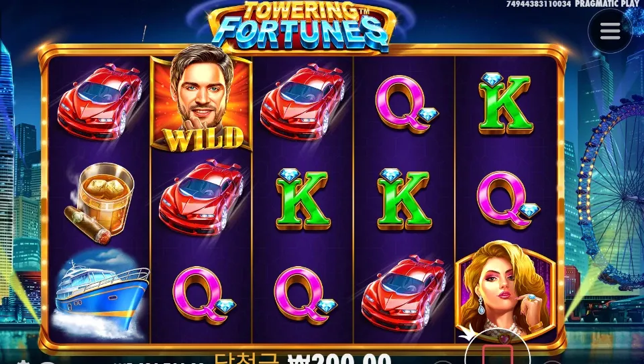Click the Pragmatic Play label
The width and height of the screenshot is (644, 364).
pyautogui.click(x=608, y=4)
